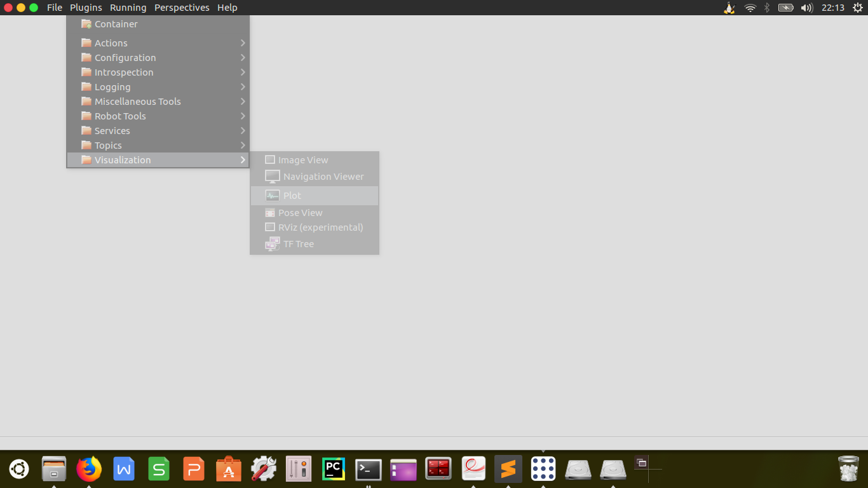The height and width of the screenshot is (488, 868).
Task: Click the clock showing 22:13
Action: pos(832,8)
